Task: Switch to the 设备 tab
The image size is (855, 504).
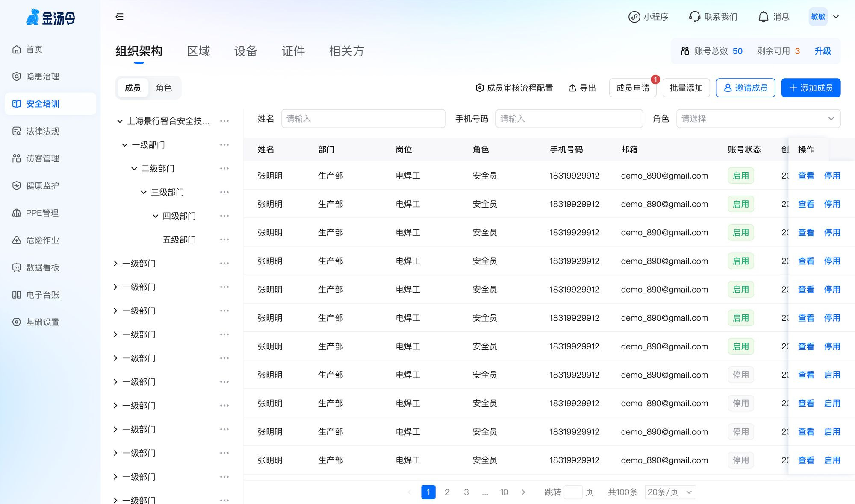Action: (245, 51)
